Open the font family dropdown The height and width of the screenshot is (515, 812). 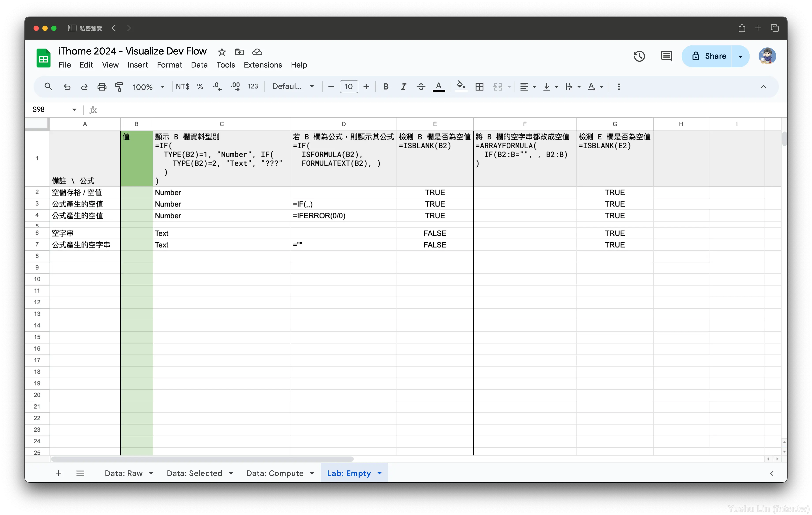point(293,87)
